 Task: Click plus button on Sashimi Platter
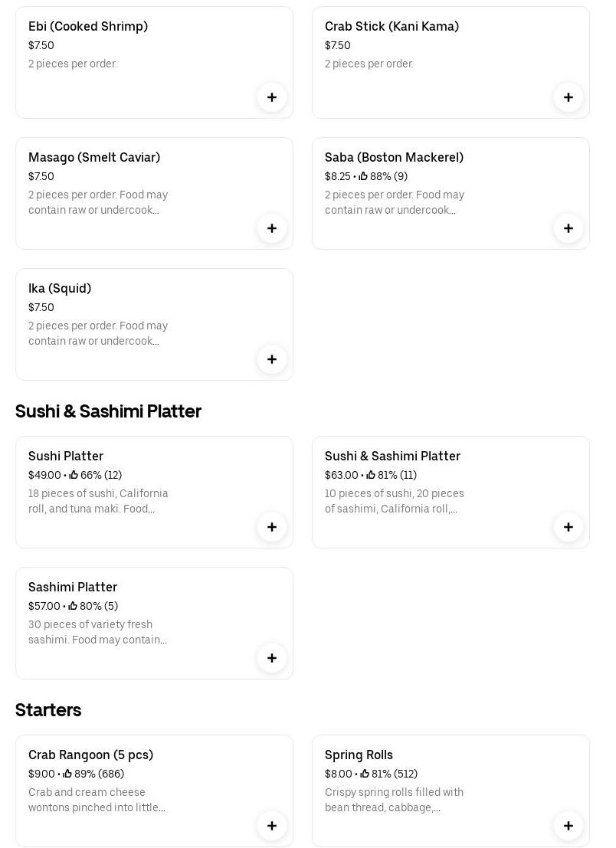[x=272, y=658]
